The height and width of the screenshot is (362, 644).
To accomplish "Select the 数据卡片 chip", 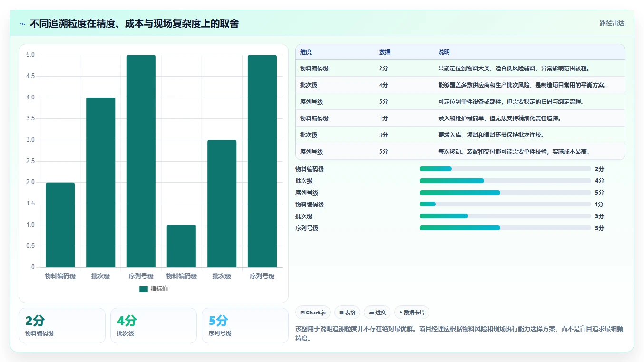I will [x=412, y=313].
